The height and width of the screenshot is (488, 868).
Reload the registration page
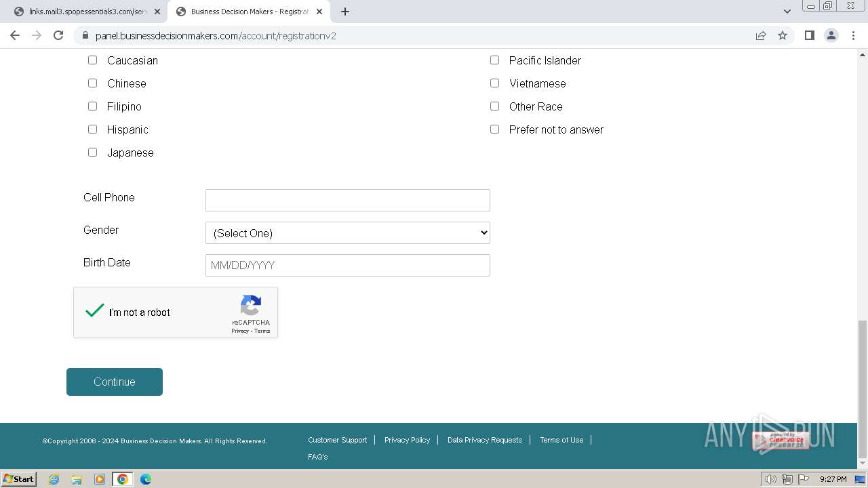coord(58,35)
